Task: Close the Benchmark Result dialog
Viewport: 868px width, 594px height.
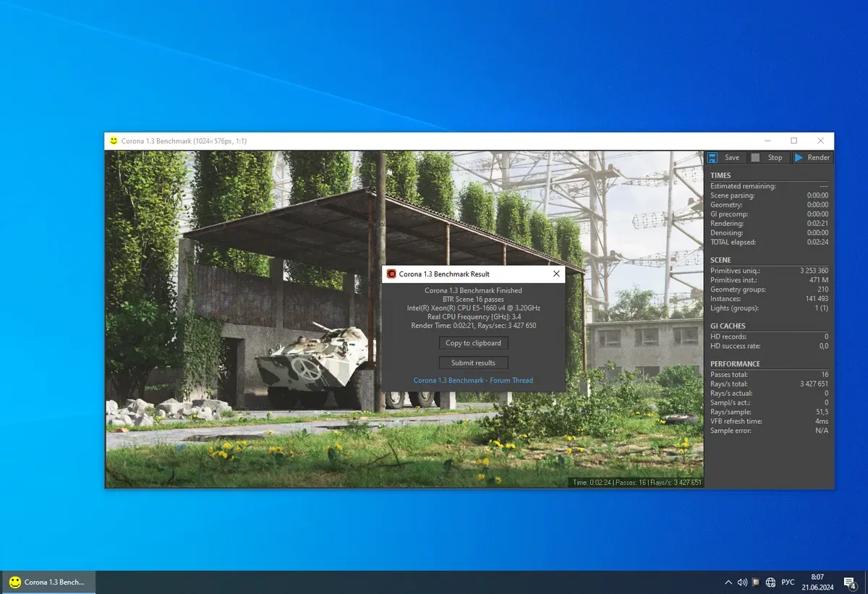Action: tap(556, 274)
